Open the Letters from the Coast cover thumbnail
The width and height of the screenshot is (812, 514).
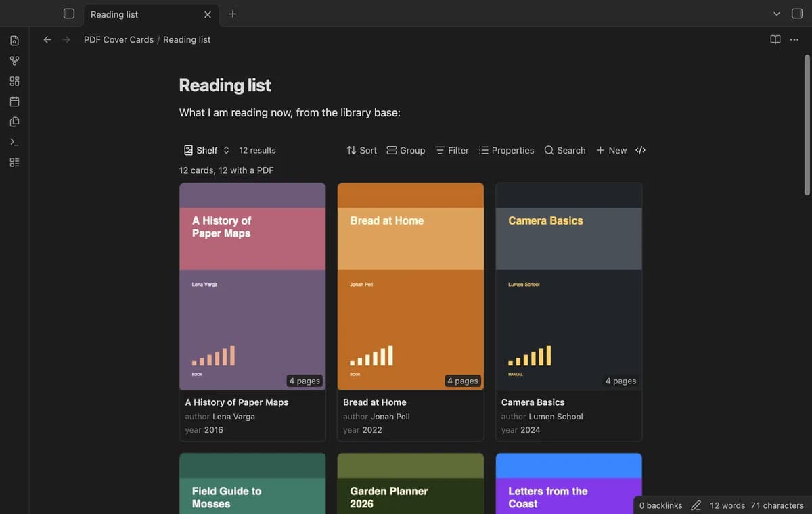569,484
